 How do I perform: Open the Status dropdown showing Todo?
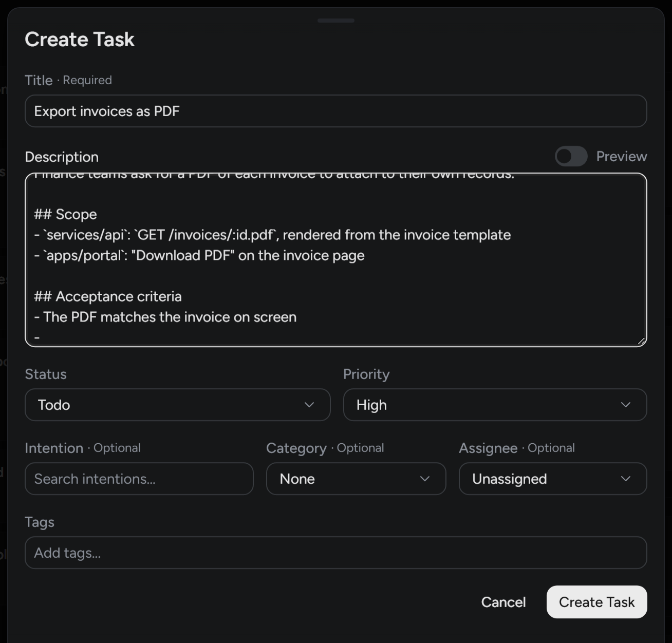tap(177, 405)
